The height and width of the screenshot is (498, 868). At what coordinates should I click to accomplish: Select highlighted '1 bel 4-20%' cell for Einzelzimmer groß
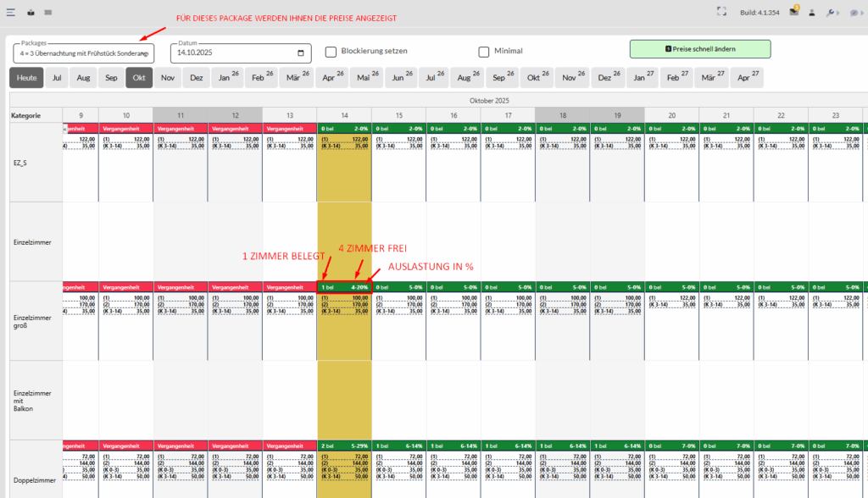click(344, 286)
